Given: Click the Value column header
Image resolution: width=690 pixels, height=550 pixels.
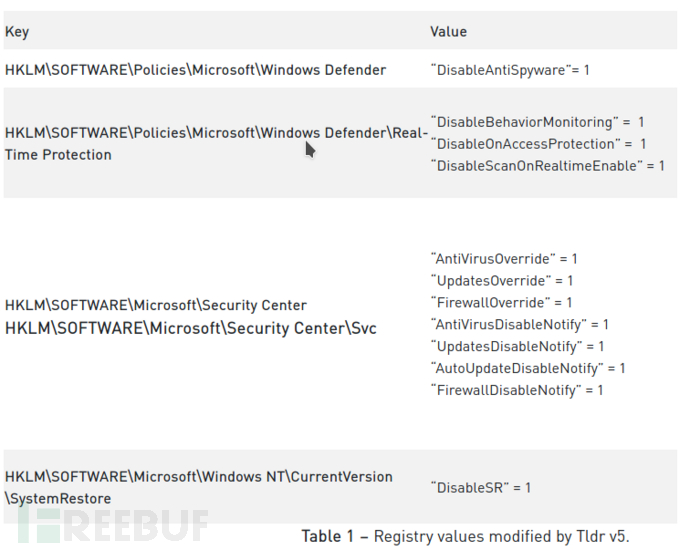Looking at the screenshot, I should point(448,32).
